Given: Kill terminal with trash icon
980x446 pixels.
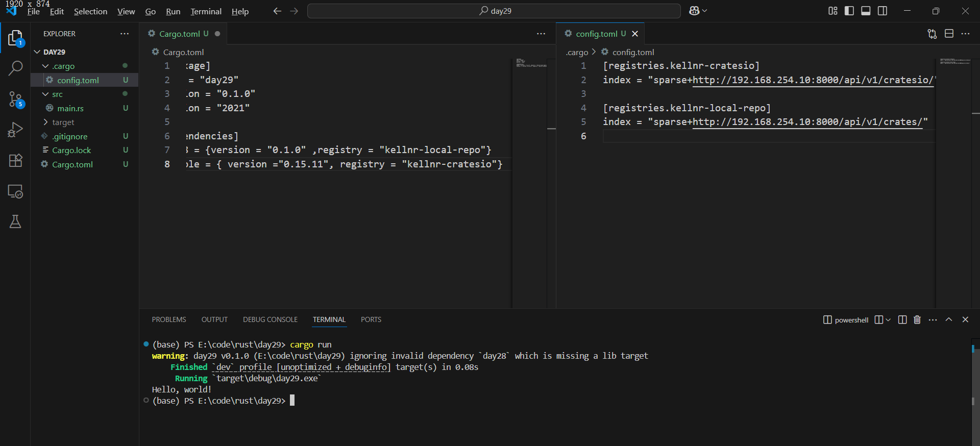Looking at the screenshot, I should point(917,319).
